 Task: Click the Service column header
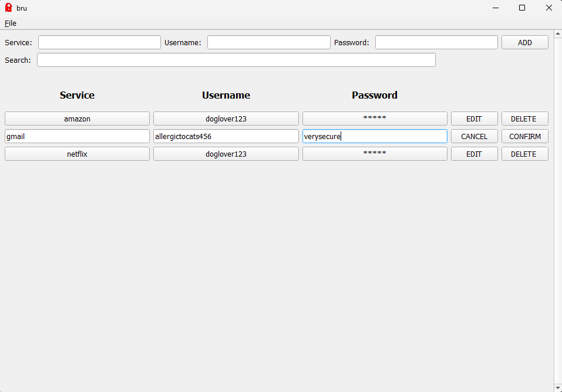(x=77, y=95)
